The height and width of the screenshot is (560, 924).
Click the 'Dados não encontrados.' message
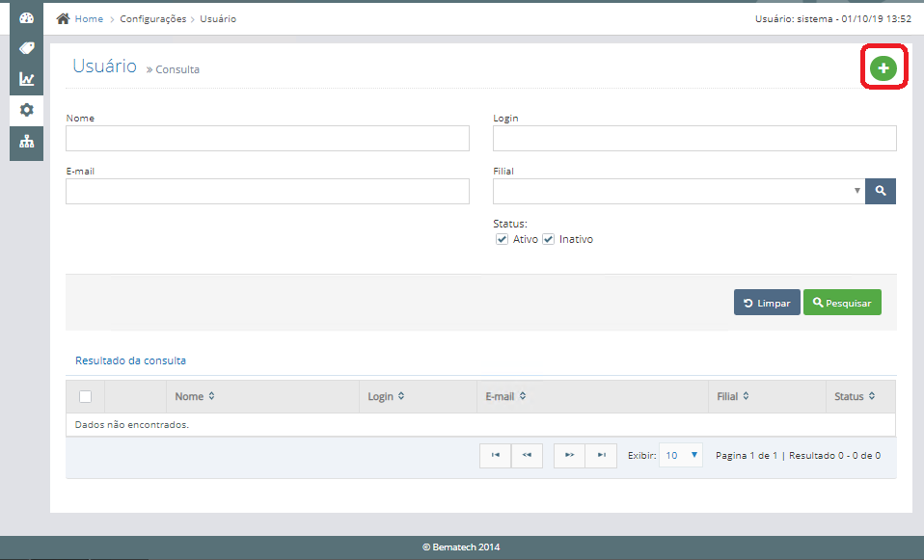point(132,424)
